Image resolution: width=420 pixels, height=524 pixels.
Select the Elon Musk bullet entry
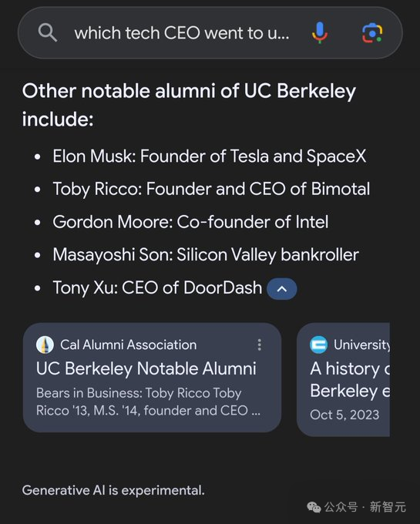coord(210,156)
